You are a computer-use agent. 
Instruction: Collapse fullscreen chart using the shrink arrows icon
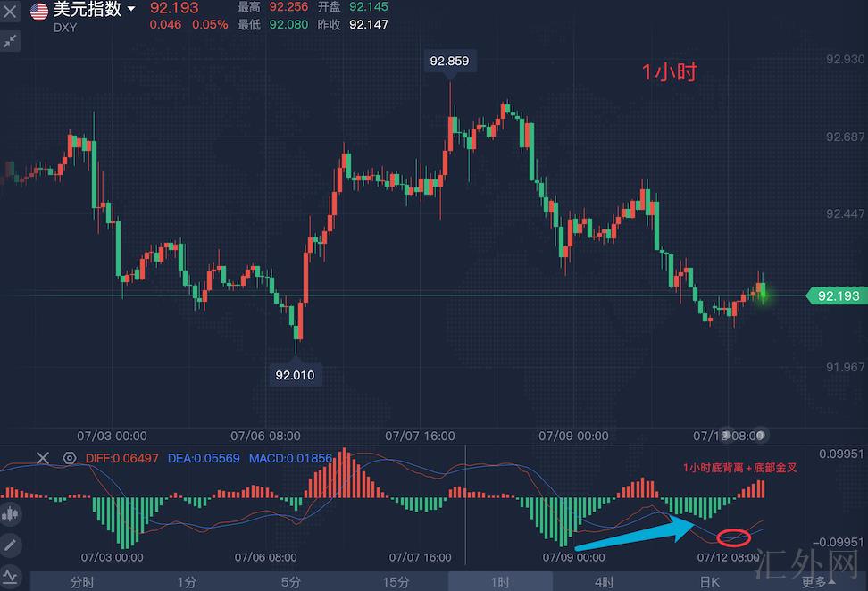tap(10, 41)
